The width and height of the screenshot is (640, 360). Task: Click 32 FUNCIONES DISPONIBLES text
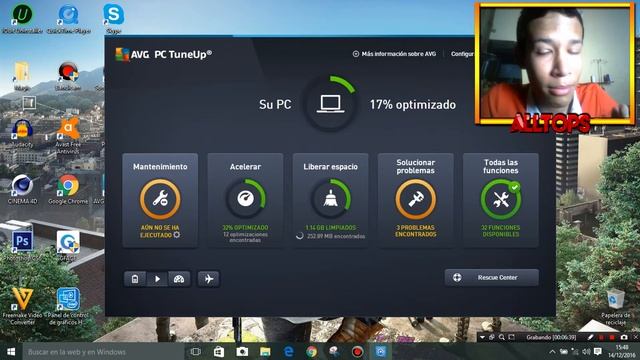pyautogui.click(x=500, y=231)
